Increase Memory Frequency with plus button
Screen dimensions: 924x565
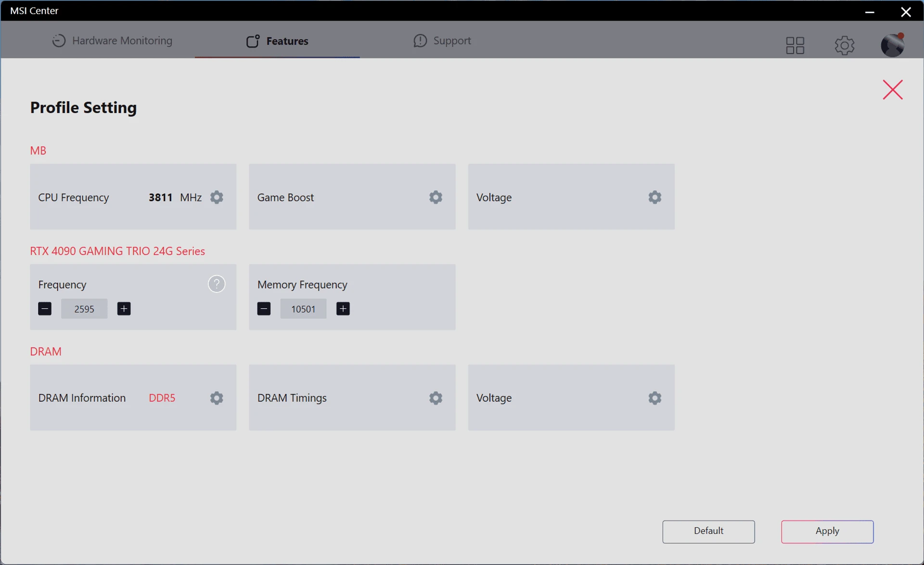tap(343, 309)
